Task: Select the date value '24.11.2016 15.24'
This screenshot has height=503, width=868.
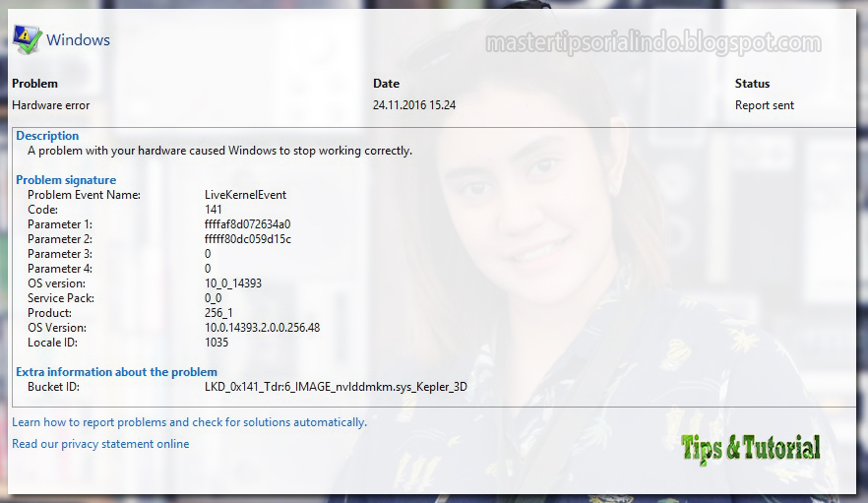Action: [414, 105]
